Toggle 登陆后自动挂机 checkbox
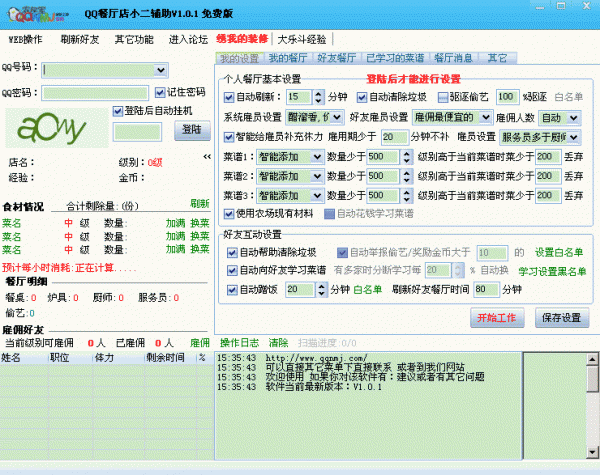The height and width of the screenshot is (475, 600). point(117,111)
